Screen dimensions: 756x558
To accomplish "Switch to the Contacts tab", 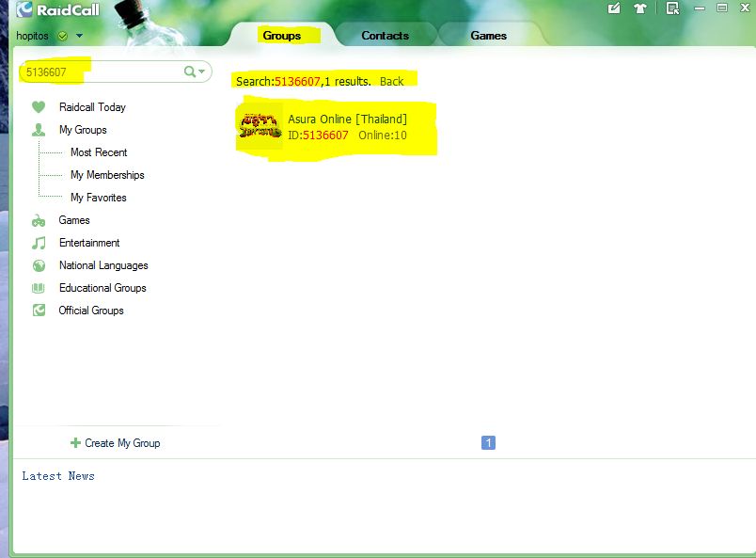I will click(x=385, y=36).
